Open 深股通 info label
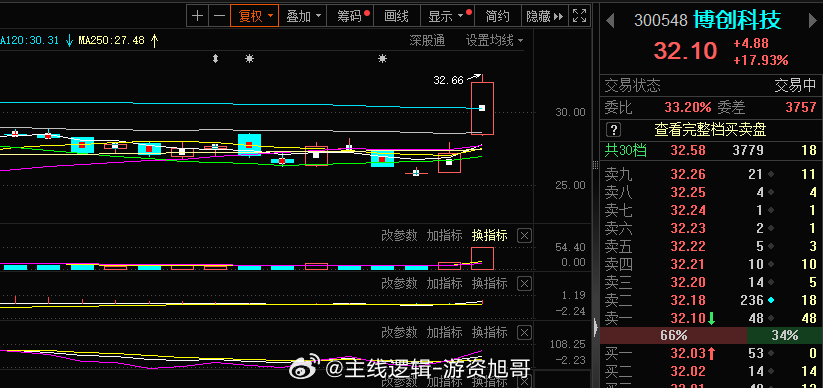The width and height of the screenshot is (823, 388). point(427,40)
